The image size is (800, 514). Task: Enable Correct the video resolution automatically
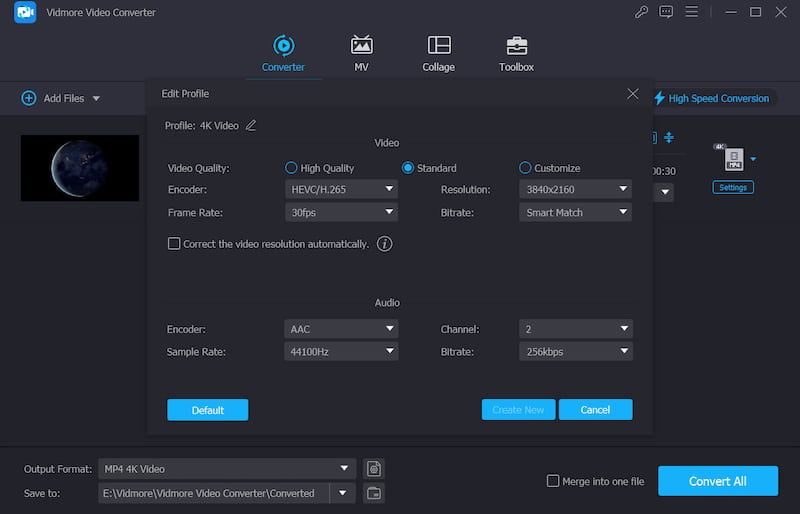point(174,244)
